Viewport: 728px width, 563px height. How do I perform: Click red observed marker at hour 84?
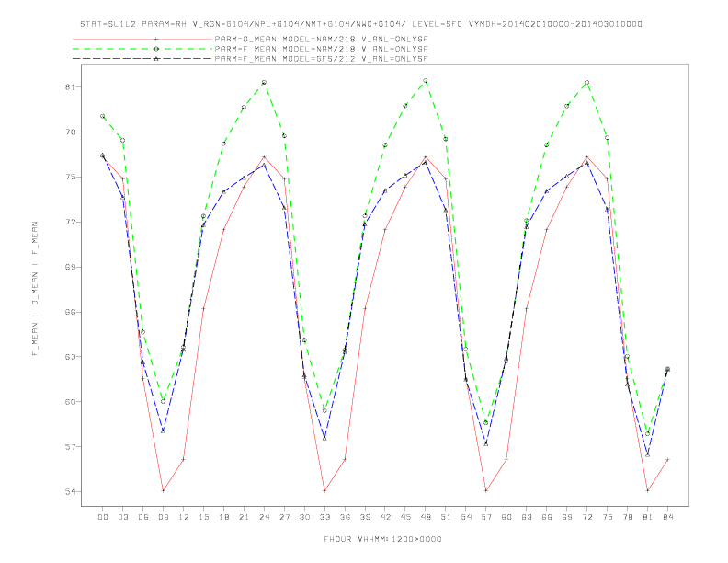click(667, 459)
